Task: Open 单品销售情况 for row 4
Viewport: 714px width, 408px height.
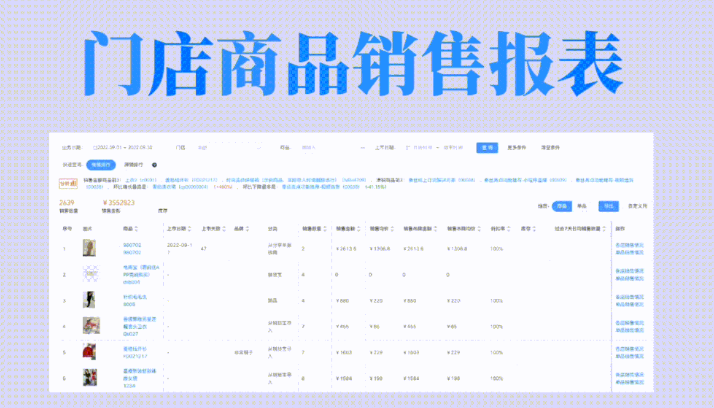Action: coord(630,330)
